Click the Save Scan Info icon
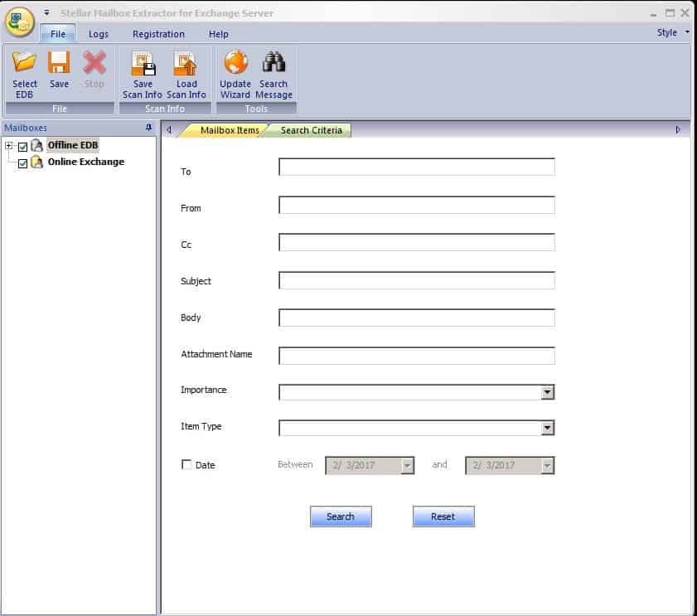 [x=143, y=64]
